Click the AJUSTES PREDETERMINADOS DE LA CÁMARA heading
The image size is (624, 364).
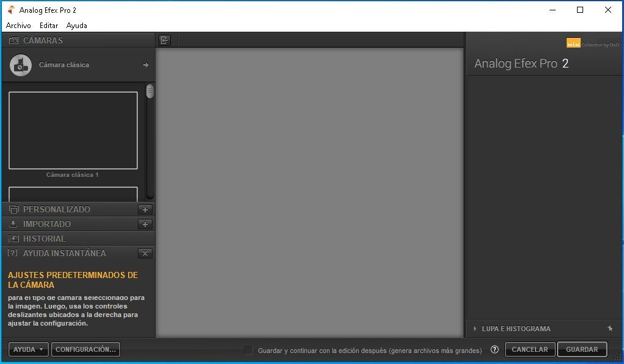pos(73,280)
